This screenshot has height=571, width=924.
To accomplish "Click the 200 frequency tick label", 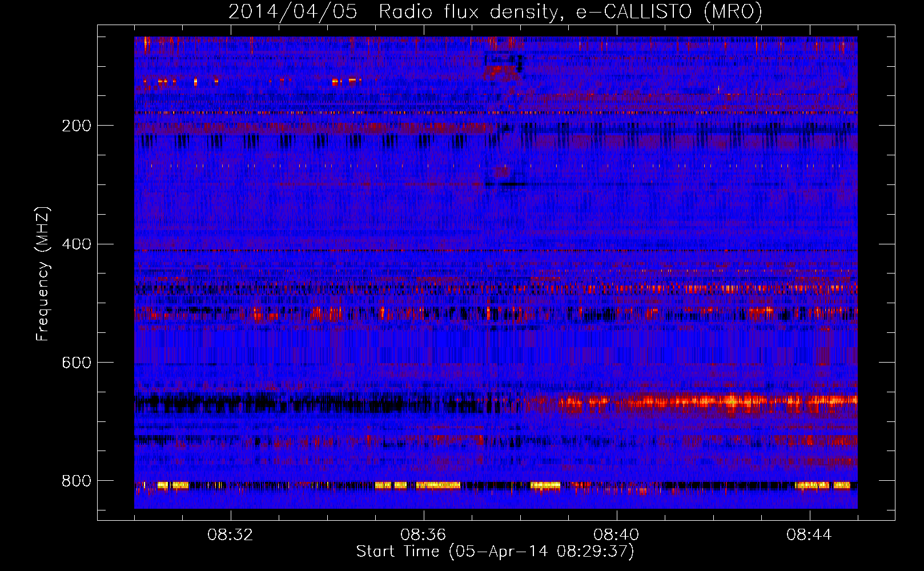I will pos(77,126).
